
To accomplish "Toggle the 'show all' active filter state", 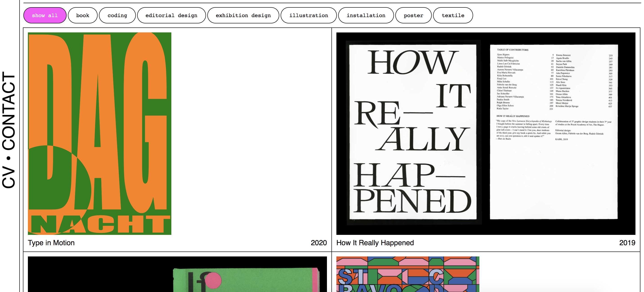I will tap(45, 15).
